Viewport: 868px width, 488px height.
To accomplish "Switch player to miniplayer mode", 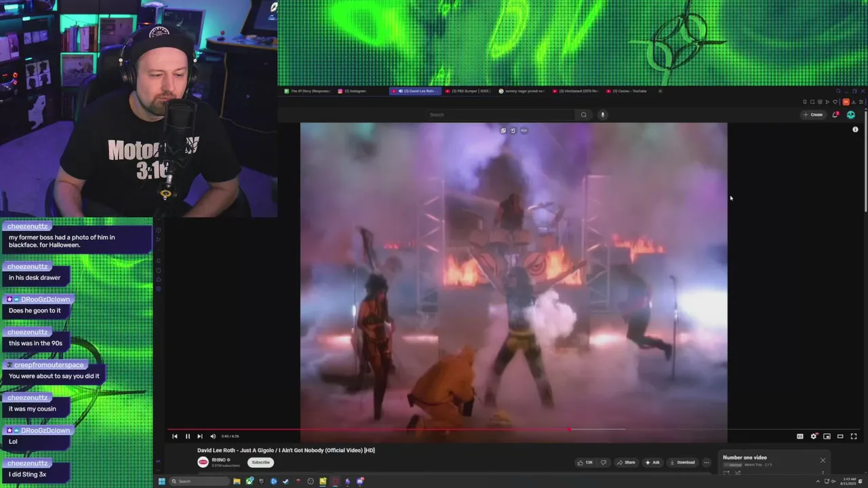I will click(x=827, y=436).
